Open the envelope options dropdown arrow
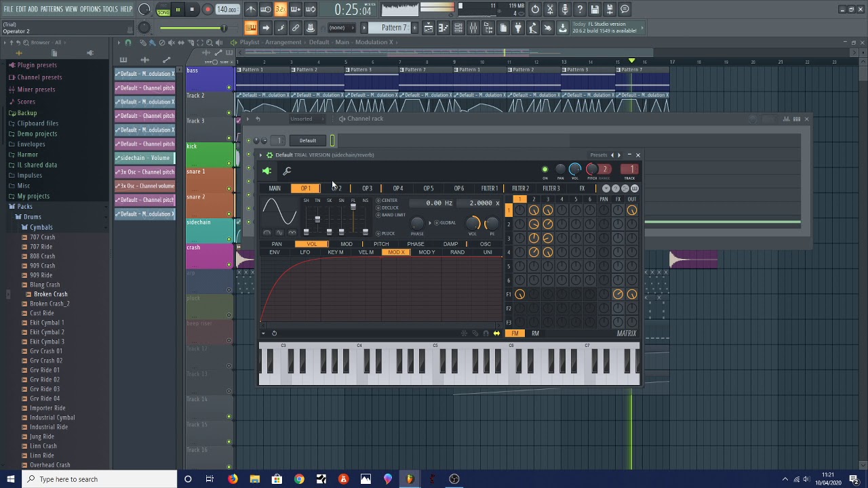Screen dimensions: 868x488 coord(263,333)
